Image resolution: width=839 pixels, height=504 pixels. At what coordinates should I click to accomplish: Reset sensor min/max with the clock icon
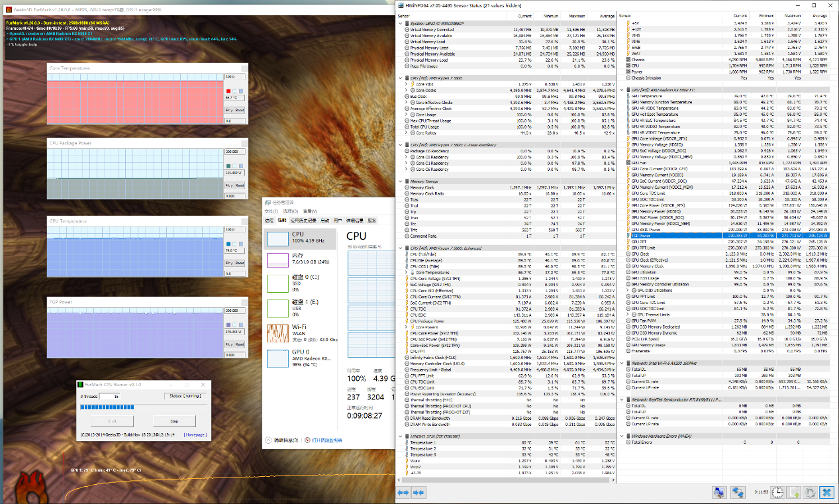pyautogui.click(x=777, y=492)
